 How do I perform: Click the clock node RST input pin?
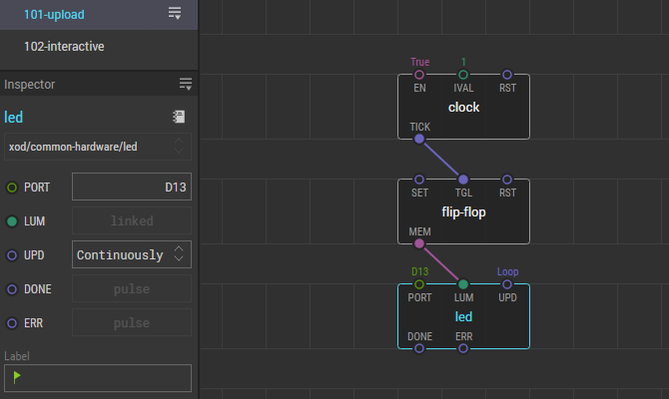(507, 75)
